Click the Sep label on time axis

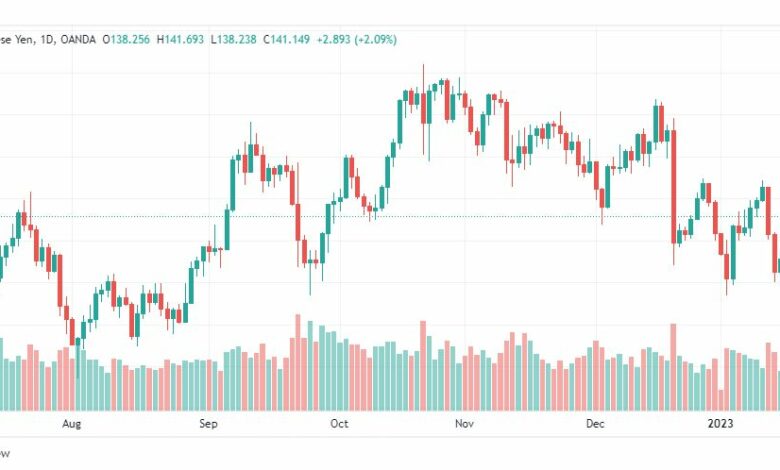pos(208,424)
